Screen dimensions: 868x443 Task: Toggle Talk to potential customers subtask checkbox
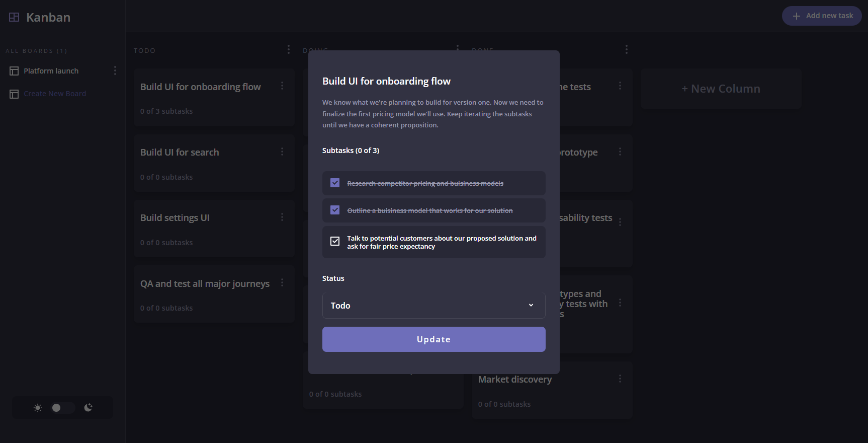pos(335,241)
